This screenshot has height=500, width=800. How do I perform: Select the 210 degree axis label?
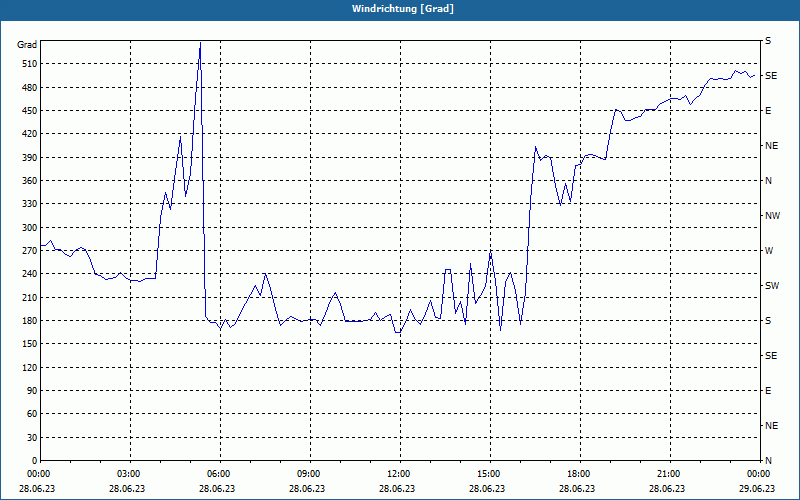(30, 297)
